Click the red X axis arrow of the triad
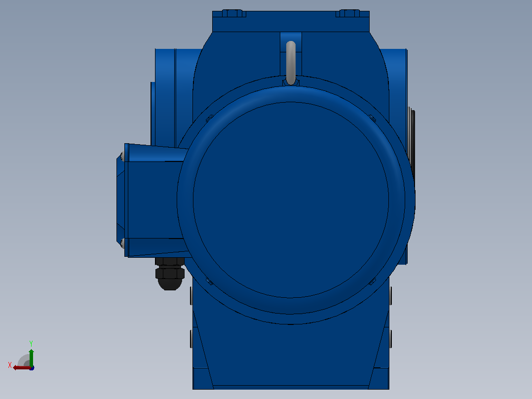 point(21,368)
